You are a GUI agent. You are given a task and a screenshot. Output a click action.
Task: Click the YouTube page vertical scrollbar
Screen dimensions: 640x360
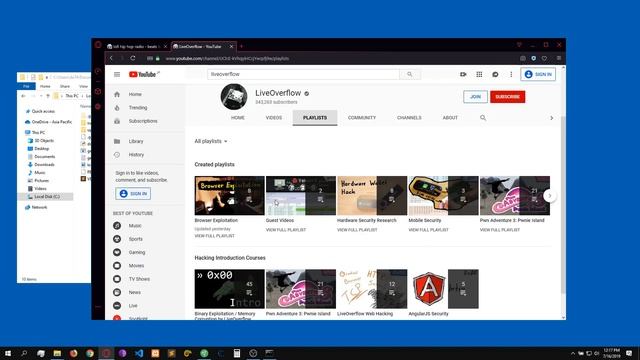[x=563, y=204]
